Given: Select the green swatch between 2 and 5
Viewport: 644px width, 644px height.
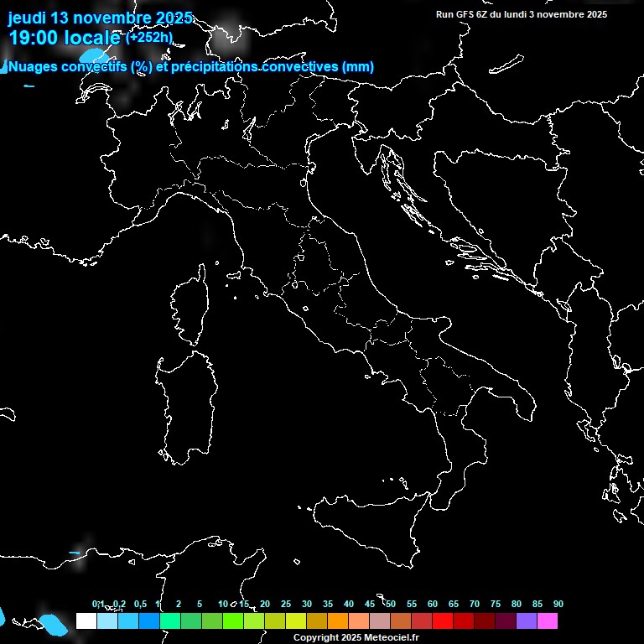Looking at the screenshot, I should tap(191, 621).
